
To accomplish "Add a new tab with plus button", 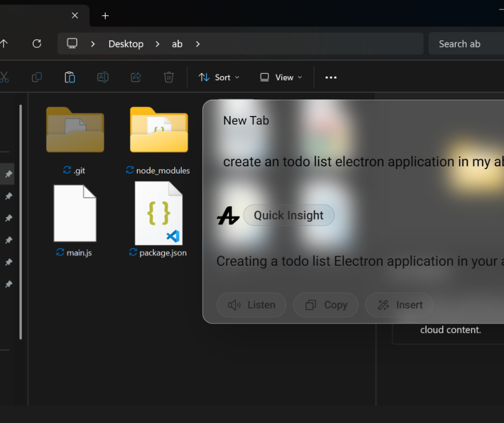I will pyautogui.click(x=105, y=16).
